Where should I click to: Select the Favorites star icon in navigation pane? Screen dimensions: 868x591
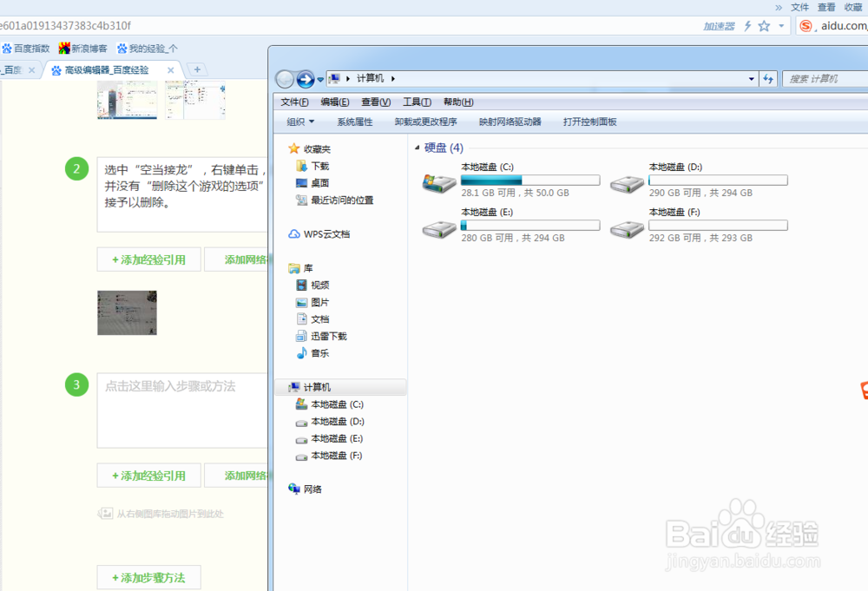(x=295, y=148)
